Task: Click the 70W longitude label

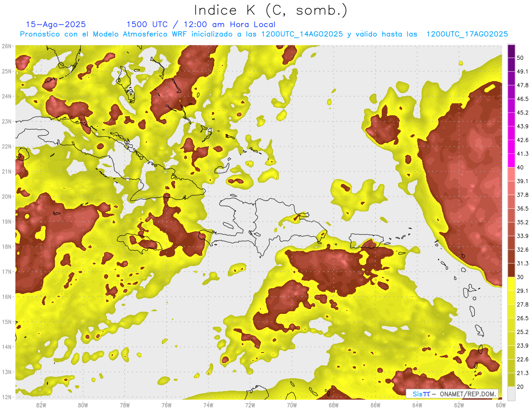Action: point(292,405)
